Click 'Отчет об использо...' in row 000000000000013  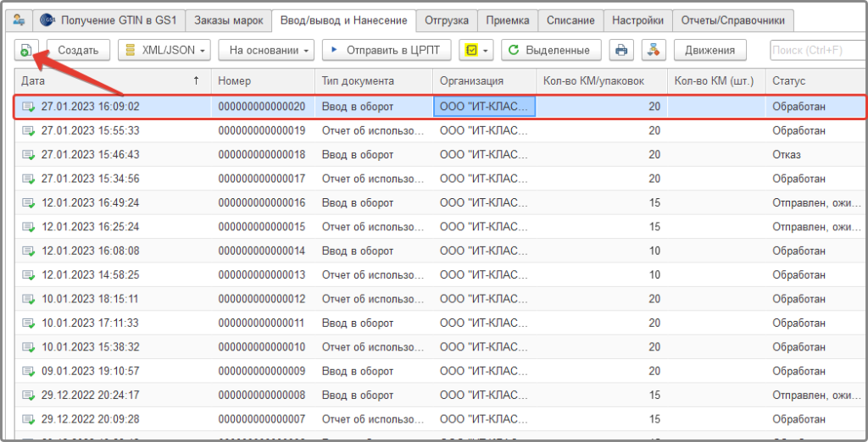click(x=374, y=274)
